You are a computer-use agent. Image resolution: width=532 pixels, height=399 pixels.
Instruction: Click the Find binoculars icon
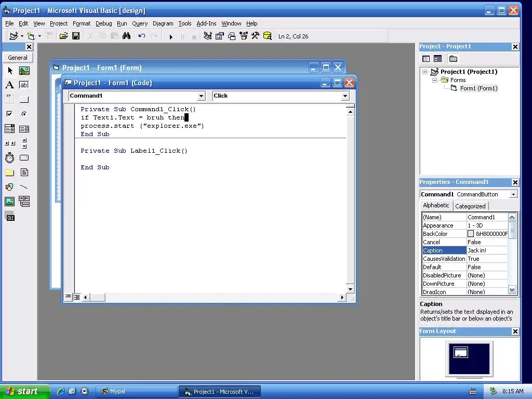(127, 36)
